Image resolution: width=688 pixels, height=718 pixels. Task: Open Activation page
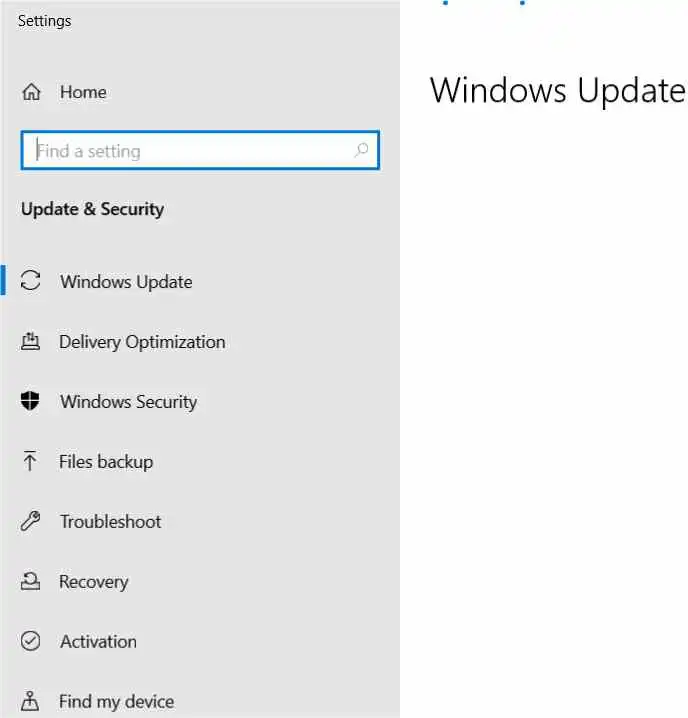coord(98,642)
